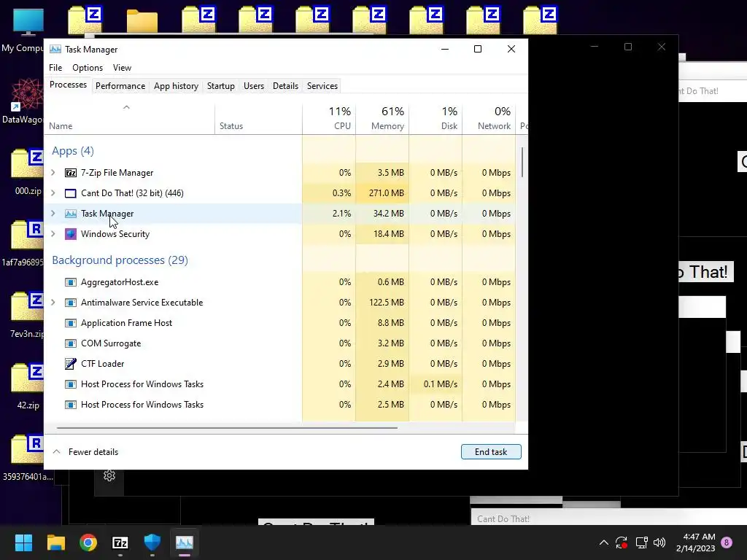
Task: Select the 000.zip desktop file
Action: pos(28,172)
